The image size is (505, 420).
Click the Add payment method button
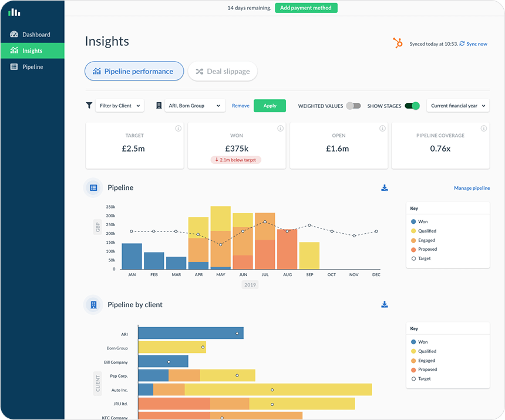(306, 8)
